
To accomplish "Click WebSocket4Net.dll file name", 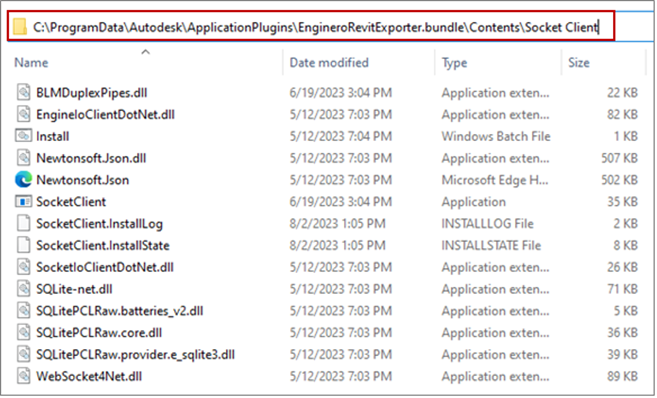I will point(89,376).
